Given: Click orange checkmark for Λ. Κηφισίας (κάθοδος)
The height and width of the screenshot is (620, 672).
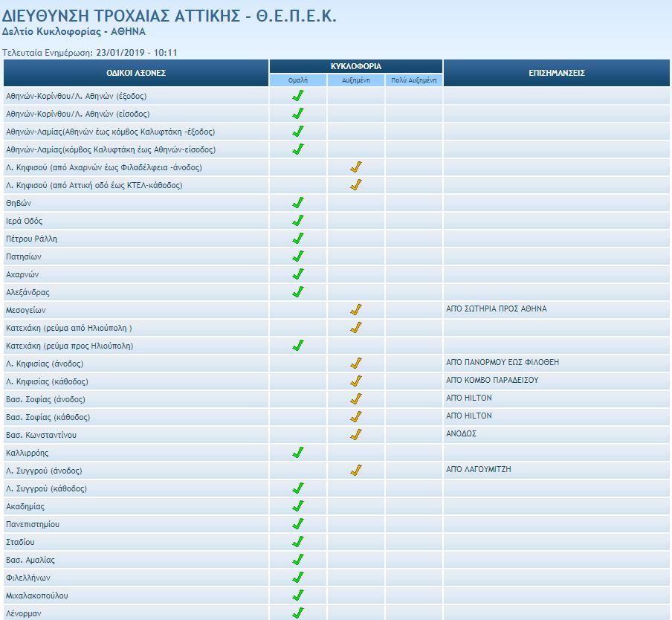Looking at the screenshot, I should 356,381.
